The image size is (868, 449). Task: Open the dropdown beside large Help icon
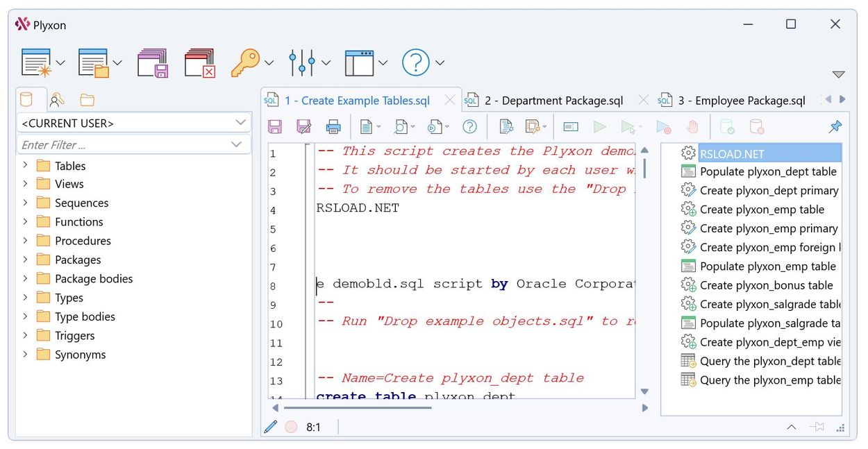pyautogui.click(x=440, y=63)
